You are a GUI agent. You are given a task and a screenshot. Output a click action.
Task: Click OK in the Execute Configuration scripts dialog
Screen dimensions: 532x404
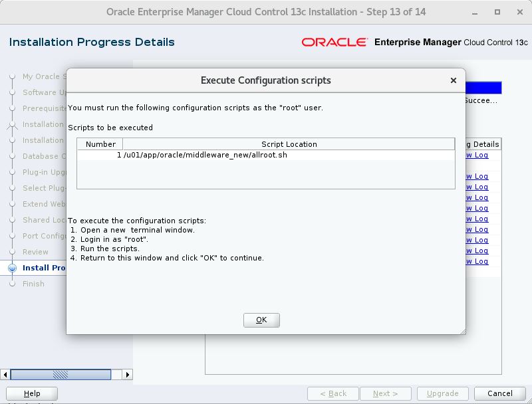pos(261,320)
